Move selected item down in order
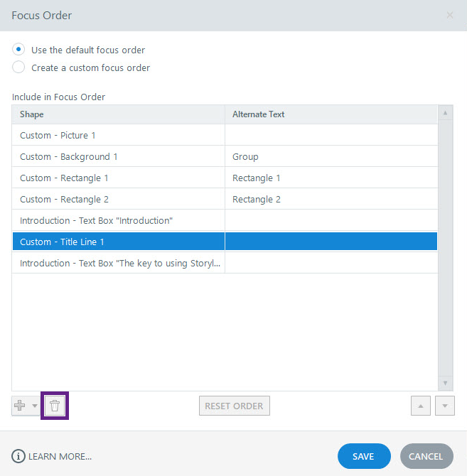This screenshot has width=467, height=476. click(444, 406)
